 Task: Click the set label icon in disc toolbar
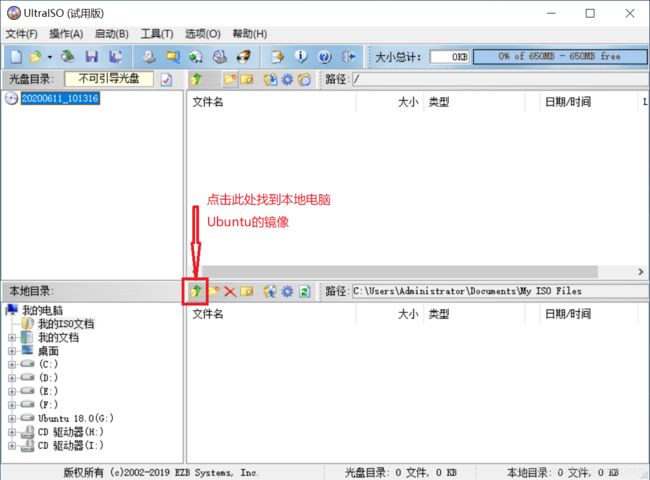coord(304,79)
